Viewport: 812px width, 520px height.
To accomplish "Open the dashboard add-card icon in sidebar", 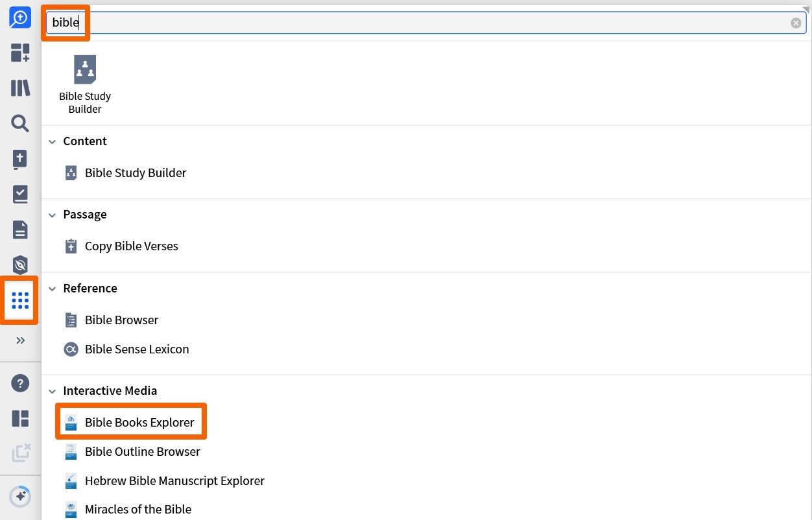I will pos(20,53).
